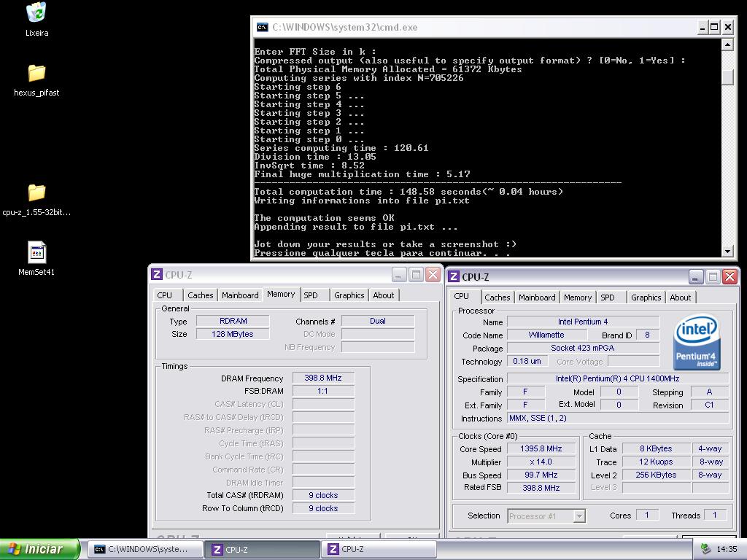Open Caches tab in right CPU-Z window
The height and width of the screenshot is (560, 747).
(498, 297)
